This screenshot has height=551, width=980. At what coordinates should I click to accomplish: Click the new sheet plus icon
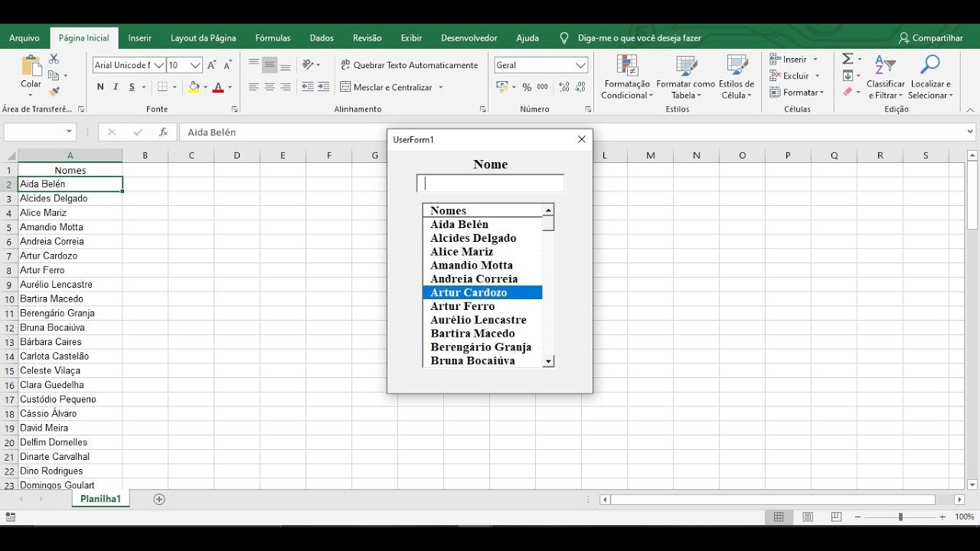(159, 499)
